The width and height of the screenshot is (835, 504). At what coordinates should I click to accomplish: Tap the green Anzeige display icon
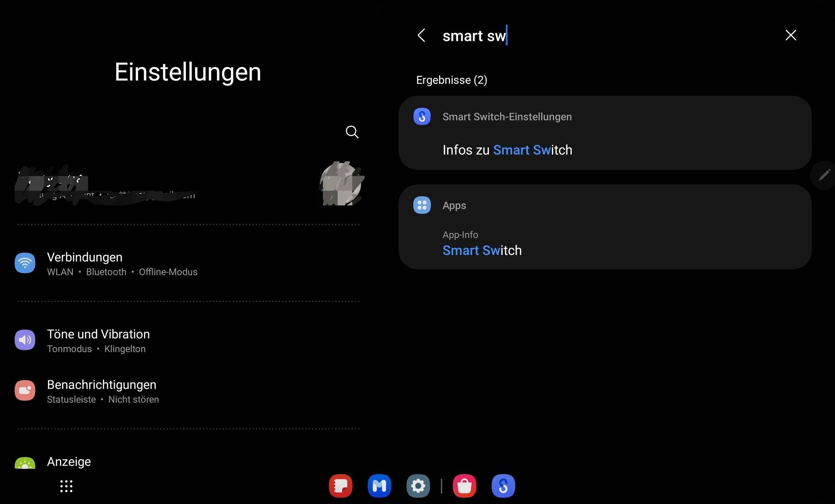tap(25, 463)
